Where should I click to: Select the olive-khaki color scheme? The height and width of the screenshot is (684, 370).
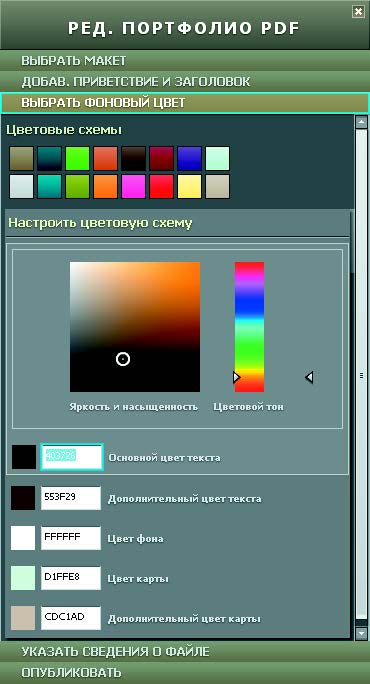click(x=21, y=158)
